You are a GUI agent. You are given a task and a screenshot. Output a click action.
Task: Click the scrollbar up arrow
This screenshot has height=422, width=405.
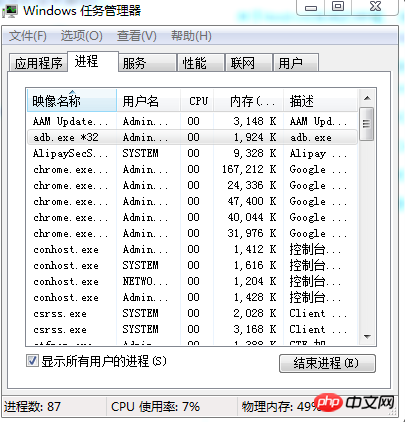tap(367, 98)
